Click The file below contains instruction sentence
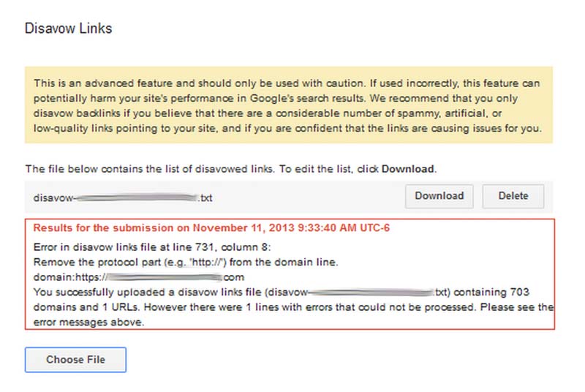Viewport: 585px width, 392px height. pos(230,169)
